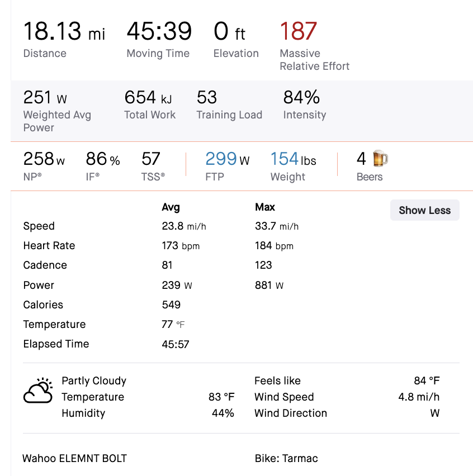The width and height of the screenshot is (473, 476).
Task: Click the 86% IF value
Action: 102,159
